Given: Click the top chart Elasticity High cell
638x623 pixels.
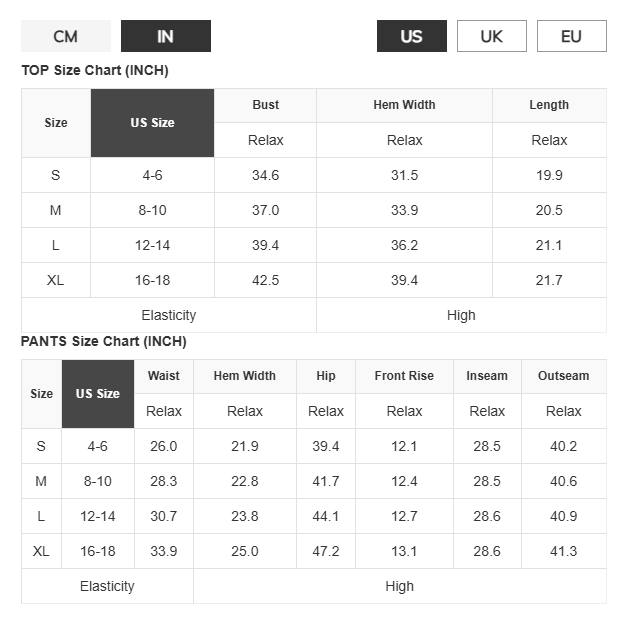Looking at the screenshot, I should 461,315.
